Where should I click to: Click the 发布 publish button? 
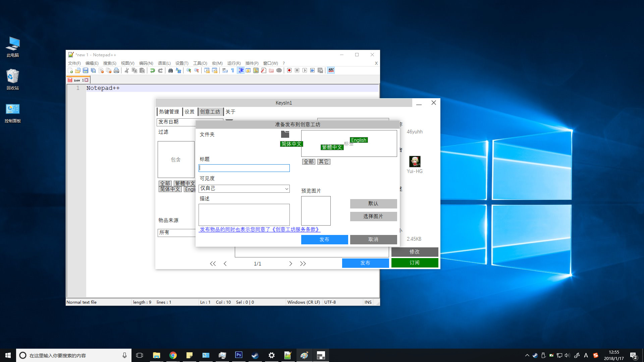pyautogui.click(x=324, y=239)
